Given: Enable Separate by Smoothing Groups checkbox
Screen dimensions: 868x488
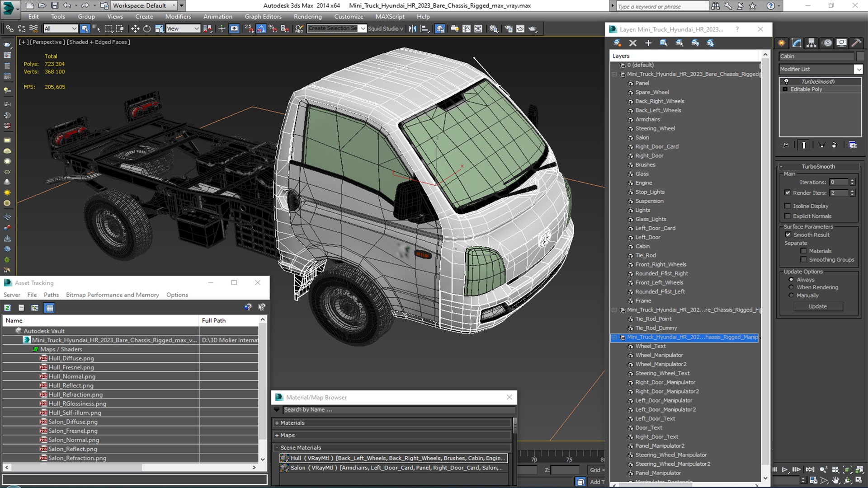Looking at the screenshot, I should point(803,259).
